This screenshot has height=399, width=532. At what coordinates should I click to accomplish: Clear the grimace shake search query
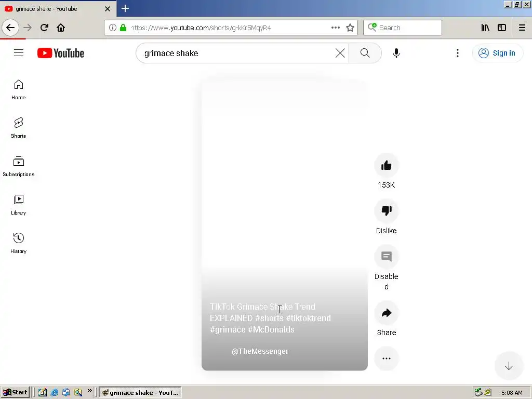coord(340,53)
